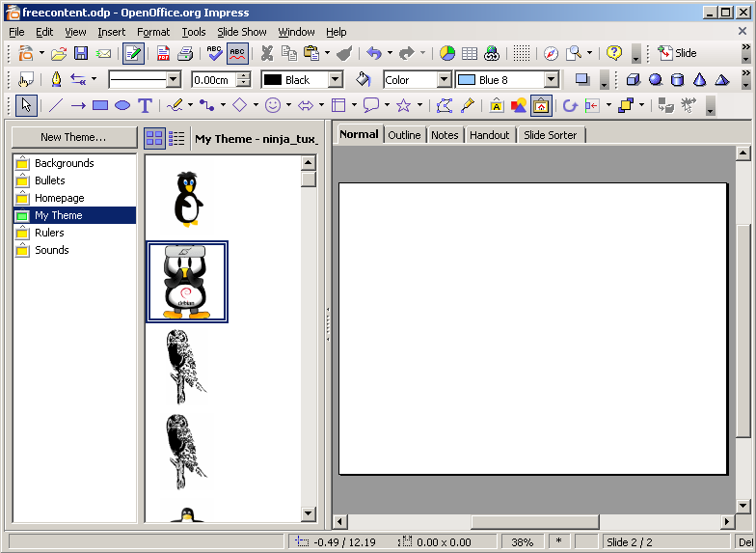Switch to the Slide Sorter tab
The image size is (756, 553).
(550, 135)
